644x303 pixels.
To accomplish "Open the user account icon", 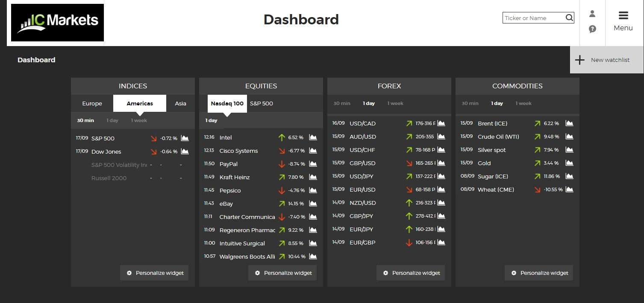I will click(592, 14).
